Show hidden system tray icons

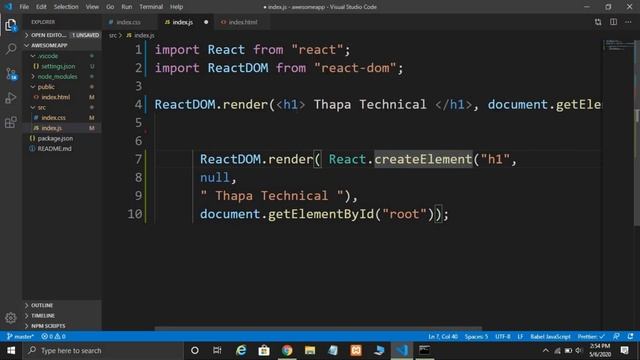tap(546, 351)
